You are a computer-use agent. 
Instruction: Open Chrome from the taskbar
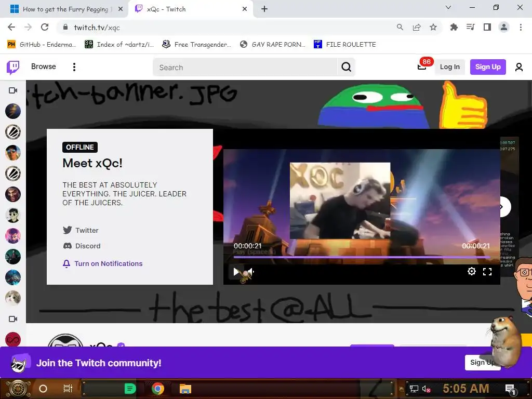pyautogui.click(x=158, y=389)
